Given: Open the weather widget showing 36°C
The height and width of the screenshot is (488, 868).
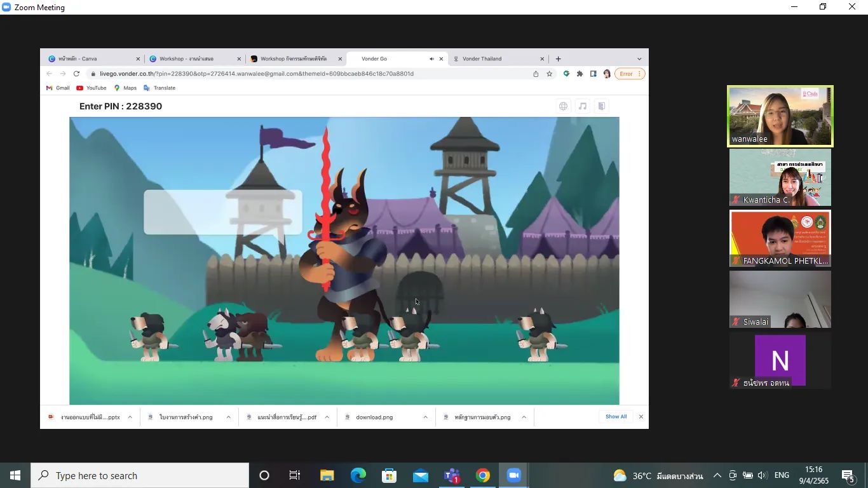Looking at the screenshot, I should pyautogui.click(x=658, y=476).
